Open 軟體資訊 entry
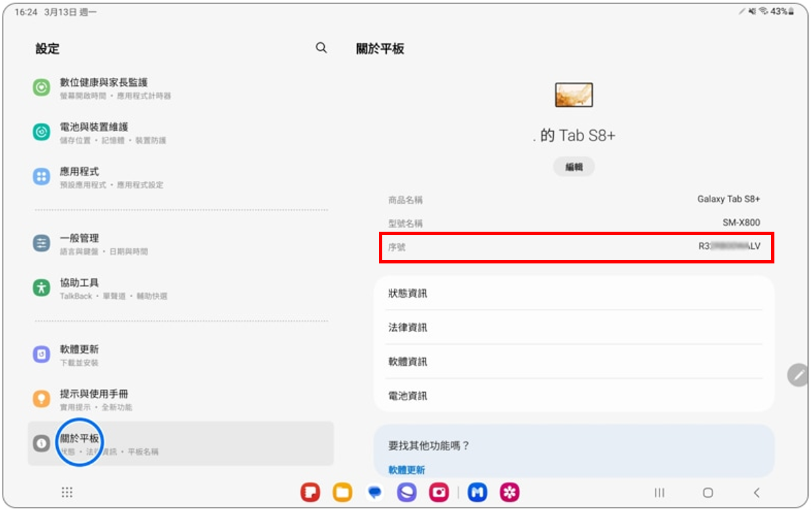812x511 pixels. click(x=574, y=362)
